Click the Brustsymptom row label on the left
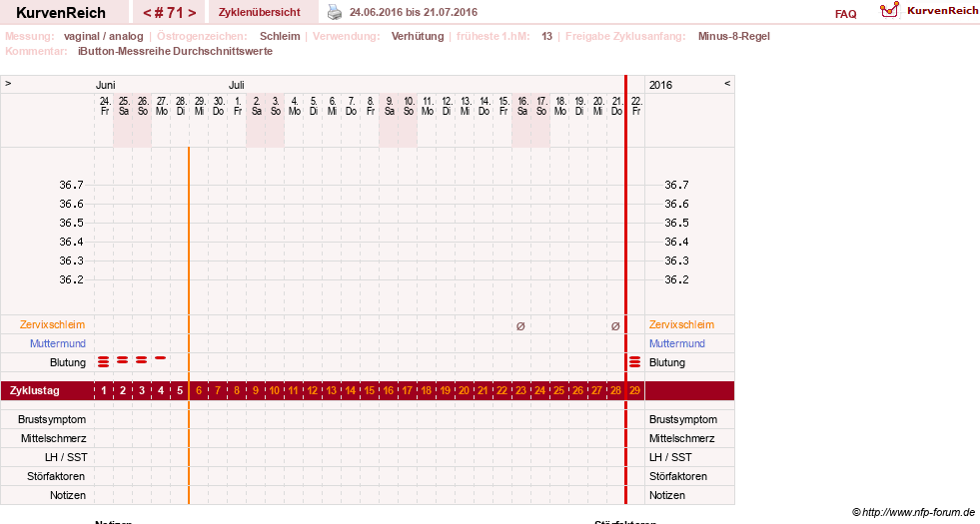This screenshot has width=980, height=524. pos(52,419)
